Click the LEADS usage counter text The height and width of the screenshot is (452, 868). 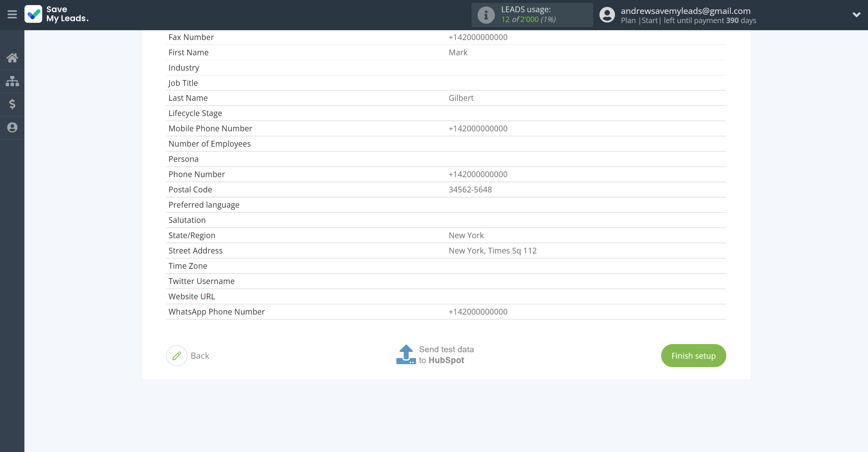coord(528,19)
